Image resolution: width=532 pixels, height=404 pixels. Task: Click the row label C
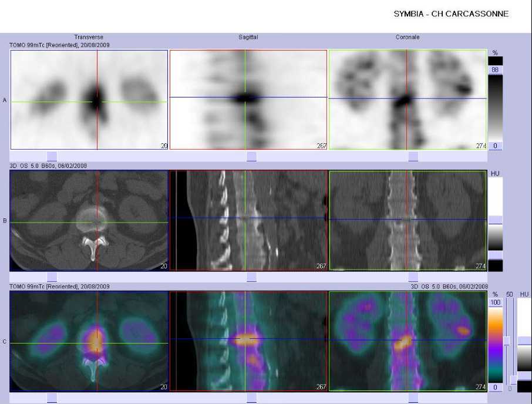point(5,342)
